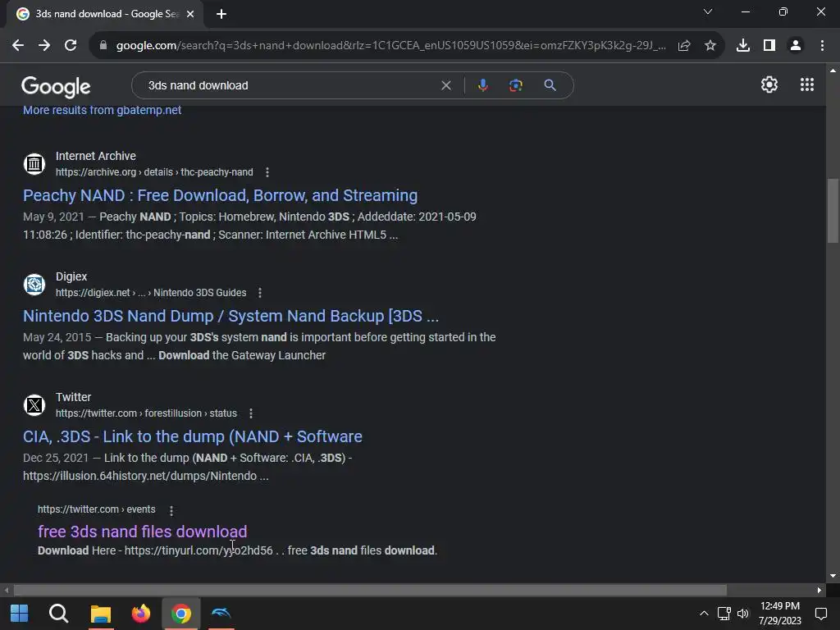Open Nintendo 3DS Nand Dump result
840x630 pixels.
coord(231,316)
